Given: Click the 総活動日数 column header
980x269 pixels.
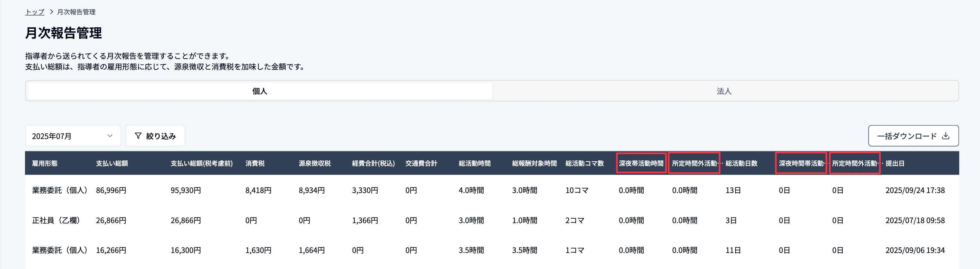Looking at the screenshot, I should 741,163.
